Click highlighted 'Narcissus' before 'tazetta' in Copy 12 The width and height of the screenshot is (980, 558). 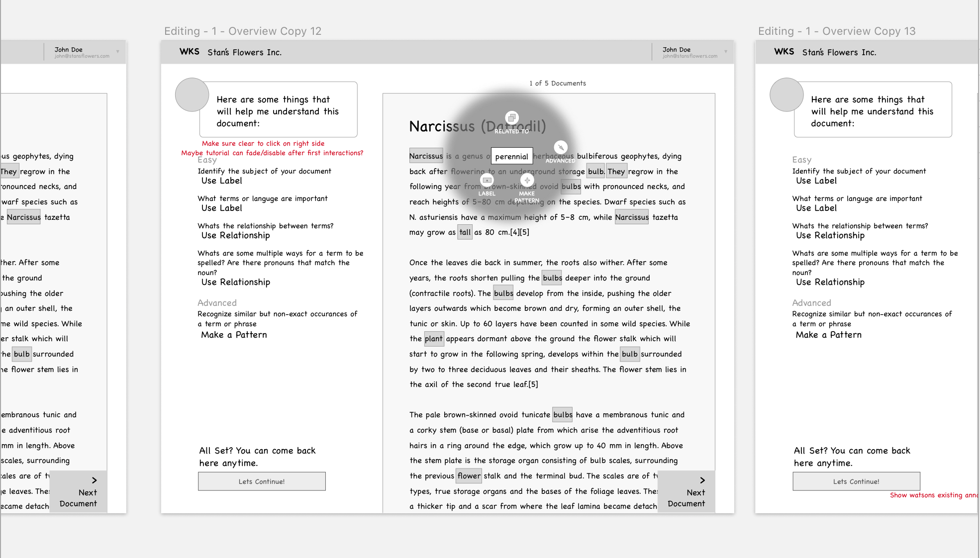click(632, 217)
